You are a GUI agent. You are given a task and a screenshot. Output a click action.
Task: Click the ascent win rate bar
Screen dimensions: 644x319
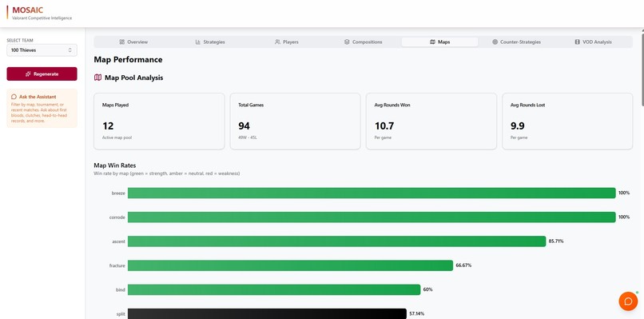coord(337,241)
